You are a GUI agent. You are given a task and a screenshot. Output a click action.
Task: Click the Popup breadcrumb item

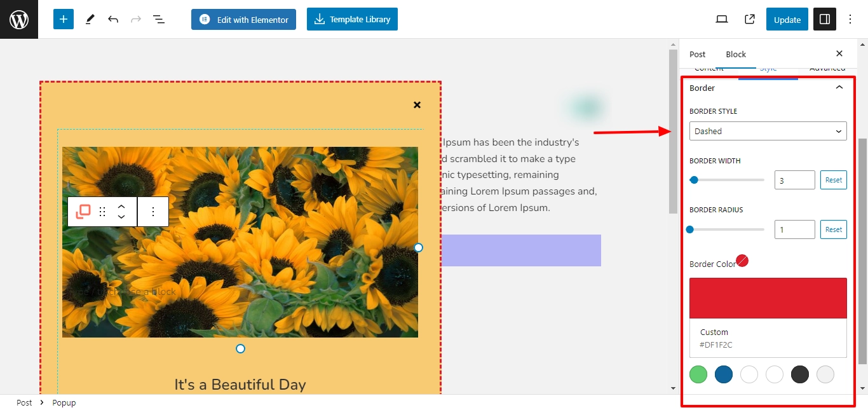pyautogui.click(x=64, y=402)
